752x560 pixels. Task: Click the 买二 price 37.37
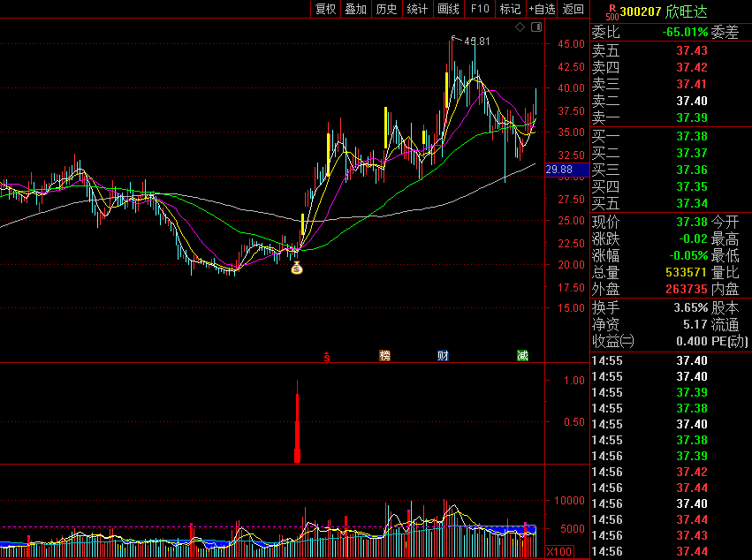[x=692, y=153]
